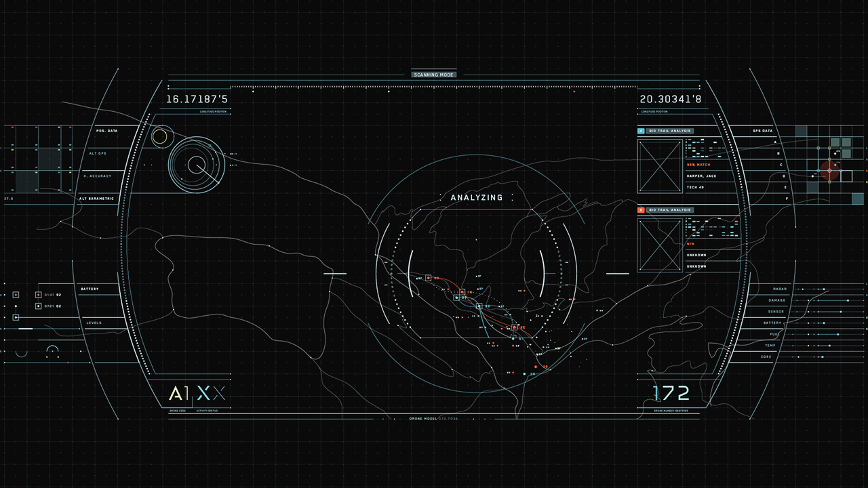Click the 172 drone number identifier

point(671,393)
